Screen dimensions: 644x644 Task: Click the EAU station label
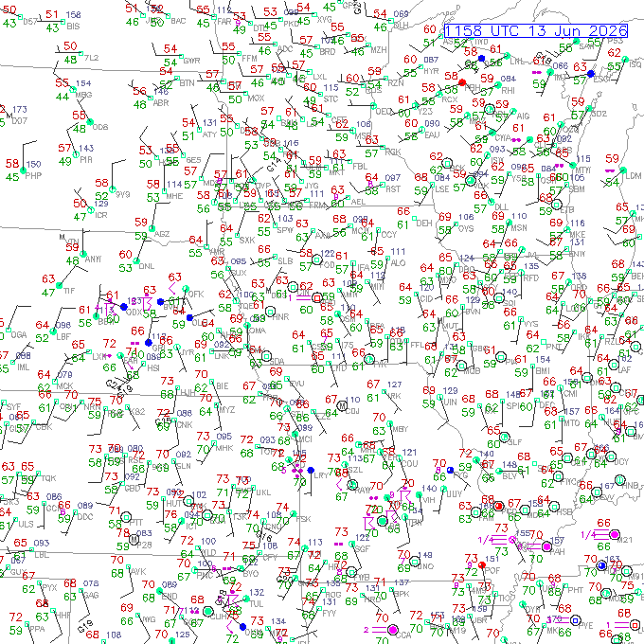tap(433, 135)
